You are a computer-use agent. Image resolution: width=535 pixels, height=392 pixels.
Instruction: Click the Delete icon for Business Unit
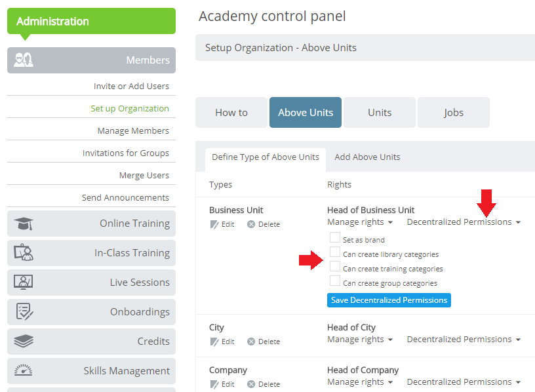tap(251, 224)
